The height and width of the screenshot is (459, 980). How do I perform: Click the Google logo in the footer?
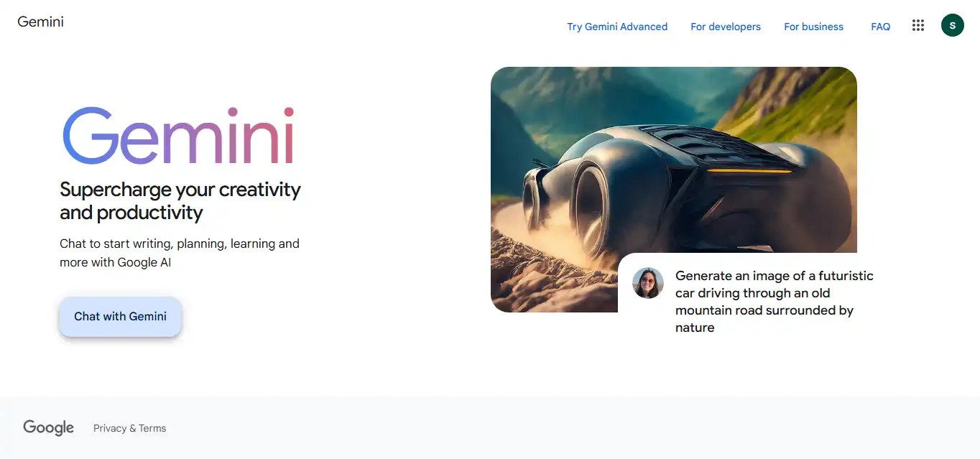pos(48,427)
